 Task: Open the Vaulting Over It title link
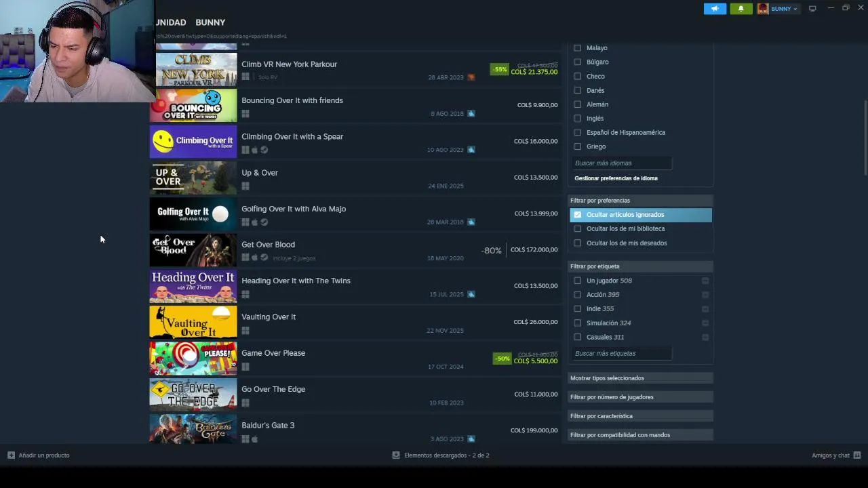[269, 317]
